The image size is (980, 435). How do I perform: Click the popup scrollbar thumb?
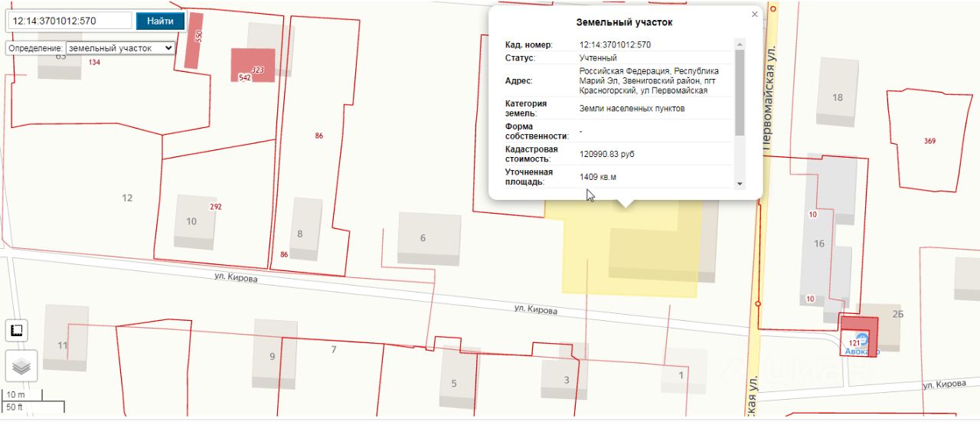point(740,93)
